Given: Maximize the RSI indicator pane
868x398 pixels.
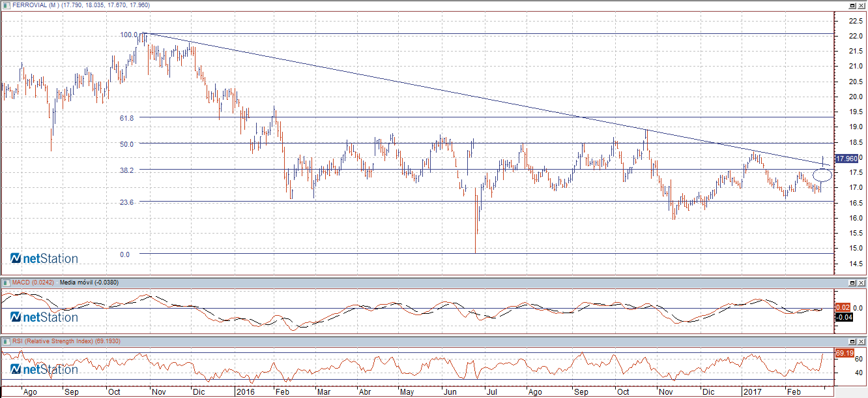Looking at the screenshot, I should [852, 341].
